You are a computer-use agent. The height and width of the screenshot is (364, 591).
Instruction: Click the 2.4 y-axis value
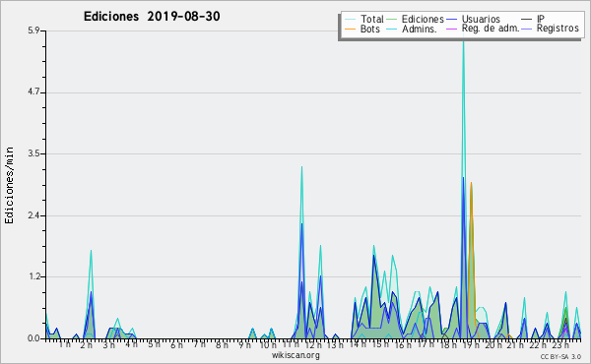(x=33, y=215)
